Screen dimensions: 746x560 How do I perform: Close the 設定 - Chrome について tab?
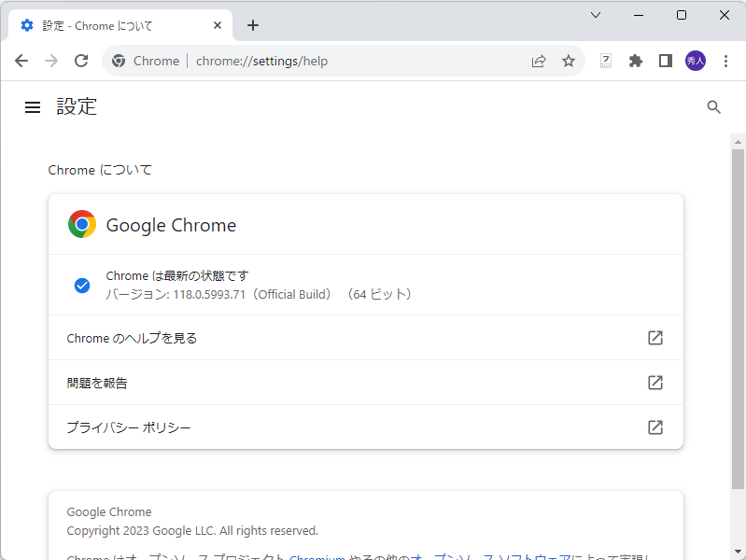tap(218, 25)
